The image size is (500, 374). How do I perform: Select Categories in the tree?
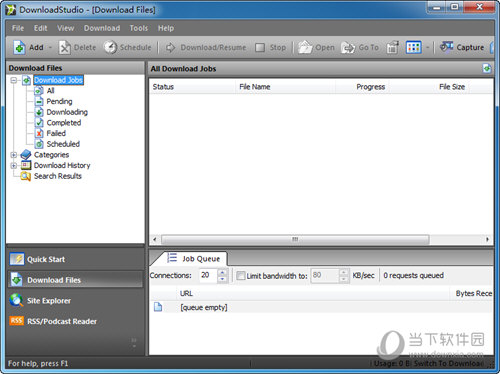click(x=51, y=155)
